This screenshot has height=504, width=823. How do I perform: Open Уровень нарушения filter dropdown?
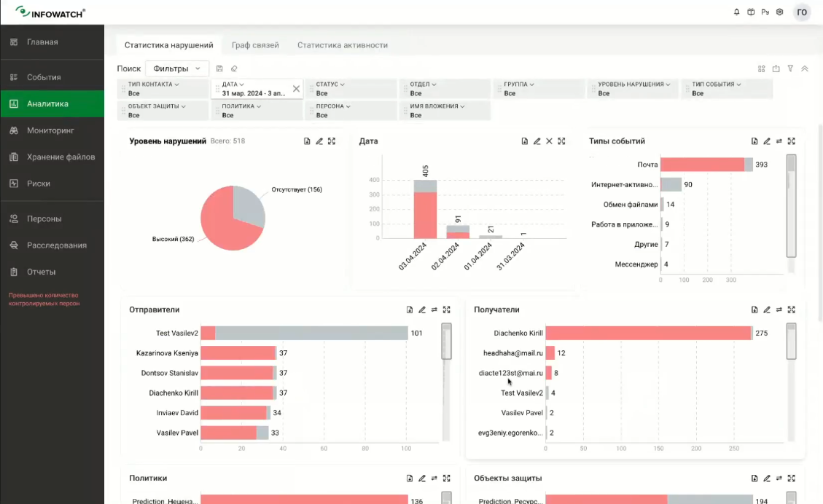(x=633, y=89)
